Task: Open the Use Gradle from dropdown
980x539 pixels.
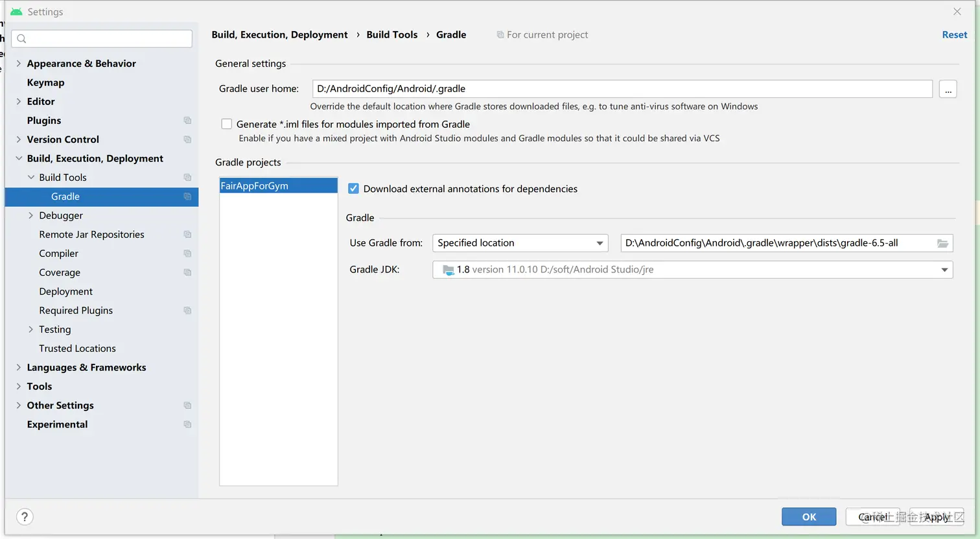Action: [520, 243]
